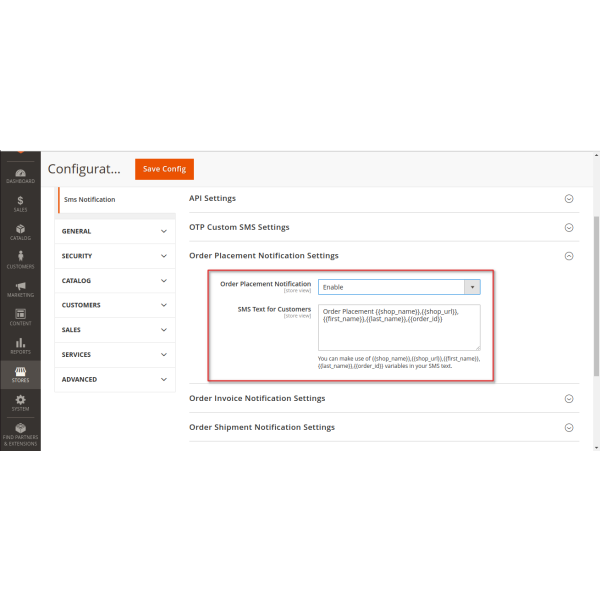Click the Save Config button
The width and height of the screenshot is (600, 600).
(x=164, y=169)
